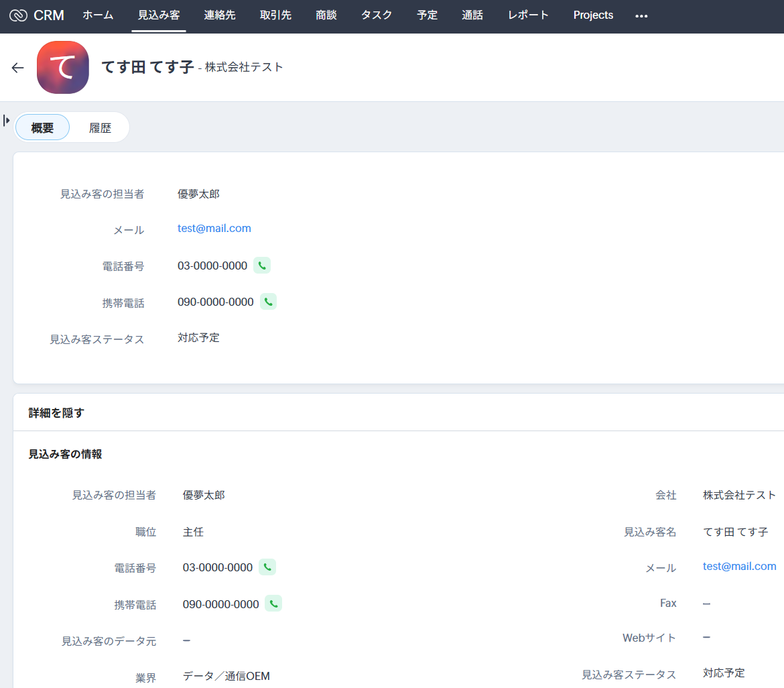
Task: Collapse details with 詳細を隠す
Action: tap(56, 413)
